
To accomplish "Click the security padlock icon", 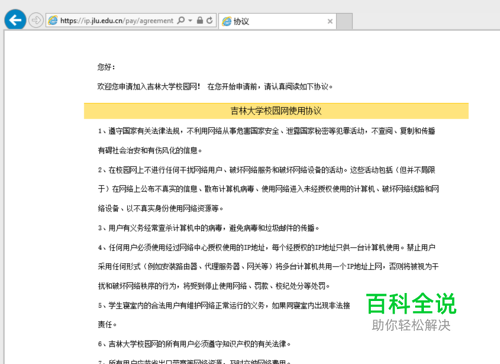I will coord(200,20).
